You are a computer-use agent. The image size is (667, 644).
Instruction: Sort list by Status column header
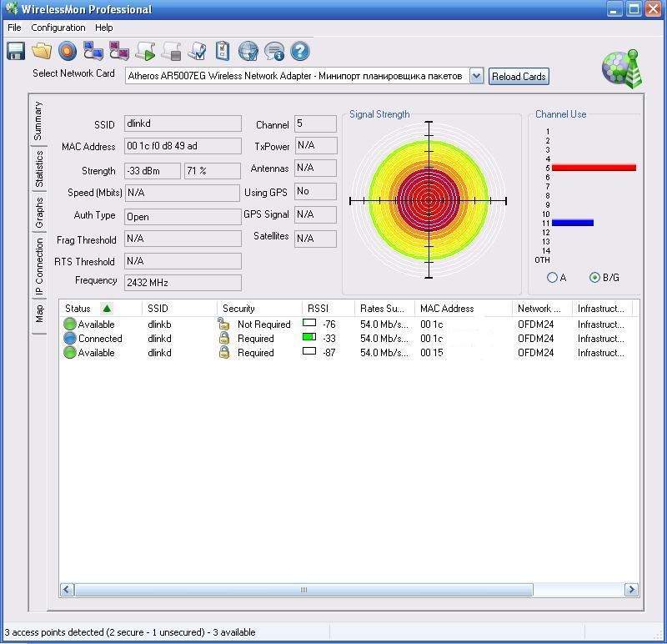(x=78, y=309)
